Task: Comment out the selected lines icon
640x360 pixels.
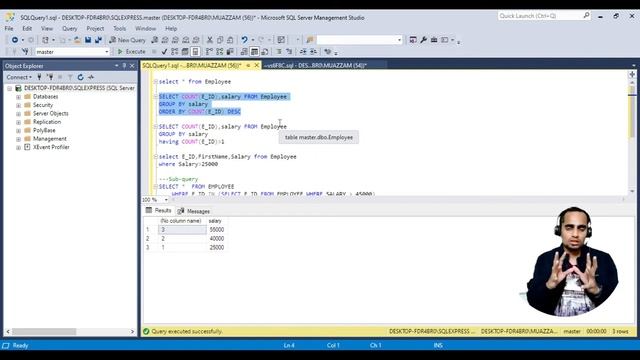Action: pos(279,52)
